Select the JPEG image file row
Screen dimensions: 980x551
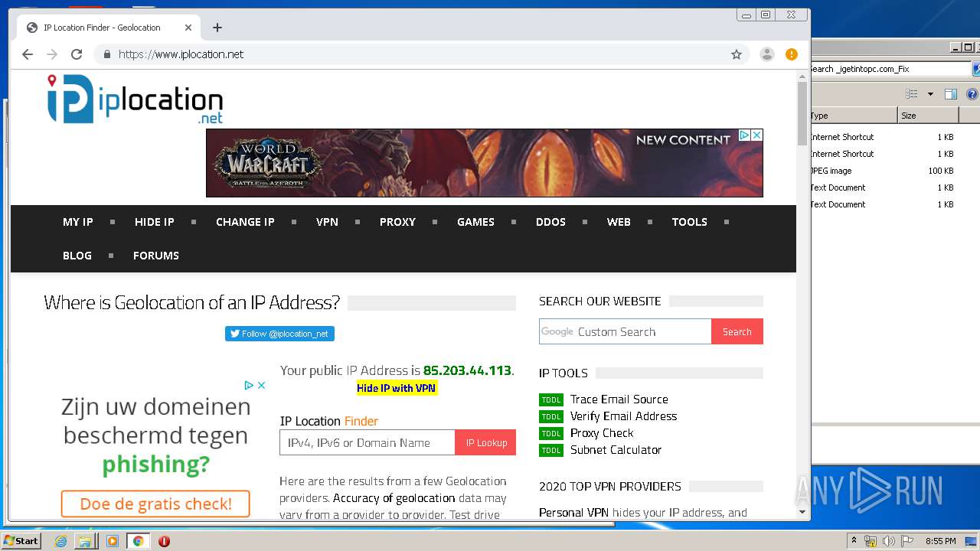point(882,171)
